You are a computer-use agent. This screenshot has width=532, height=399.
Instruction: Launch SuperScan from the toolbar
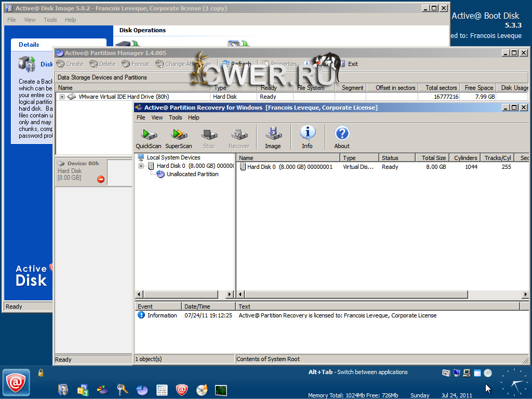coord(179,138)
